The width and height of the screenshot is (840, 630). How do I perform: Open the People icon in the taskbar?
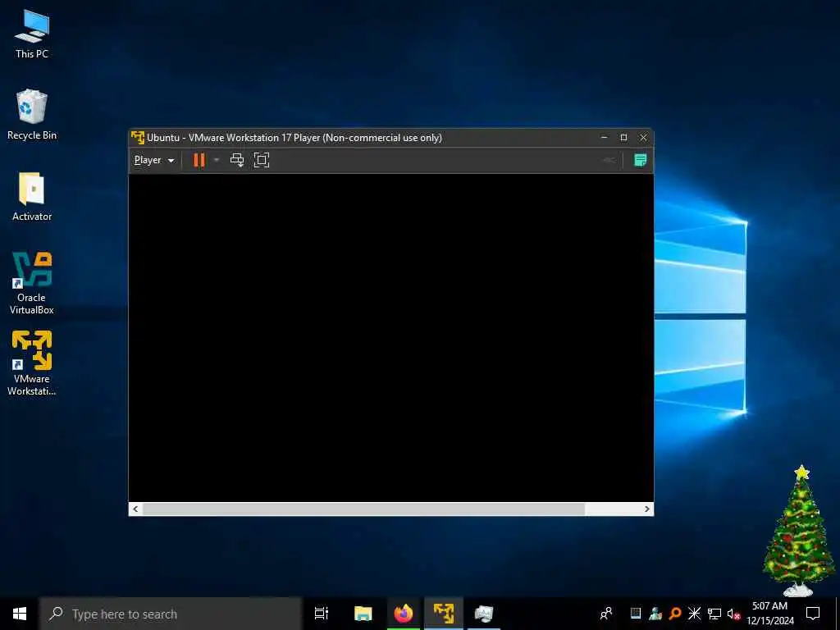click(x=606, y=614)
